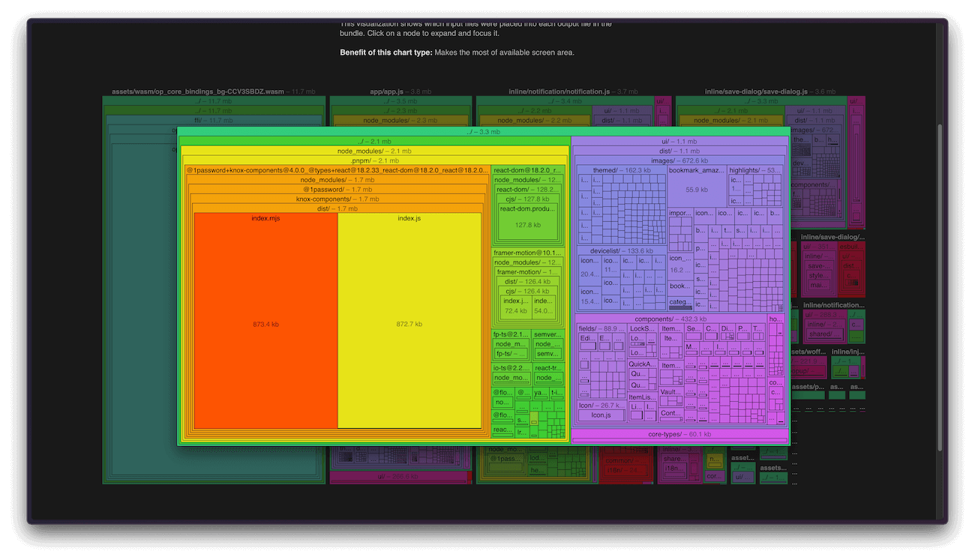This screenshot has width=975, height=560.
Task: Expand the framer-motion@10.1 package node
Action: 527,252
